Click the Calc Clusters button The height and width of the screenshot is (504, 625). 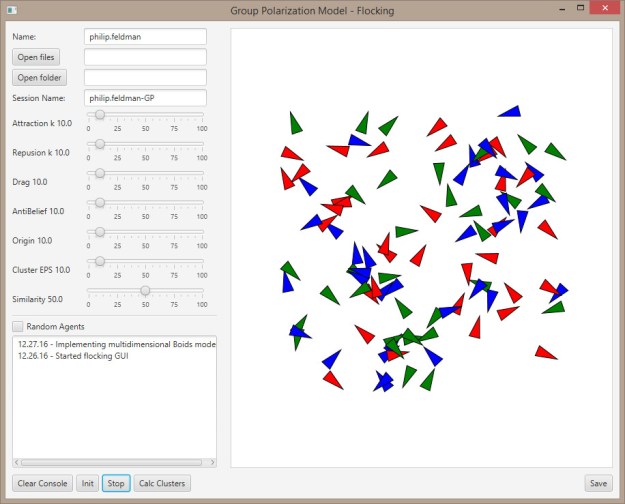point(161,483)
